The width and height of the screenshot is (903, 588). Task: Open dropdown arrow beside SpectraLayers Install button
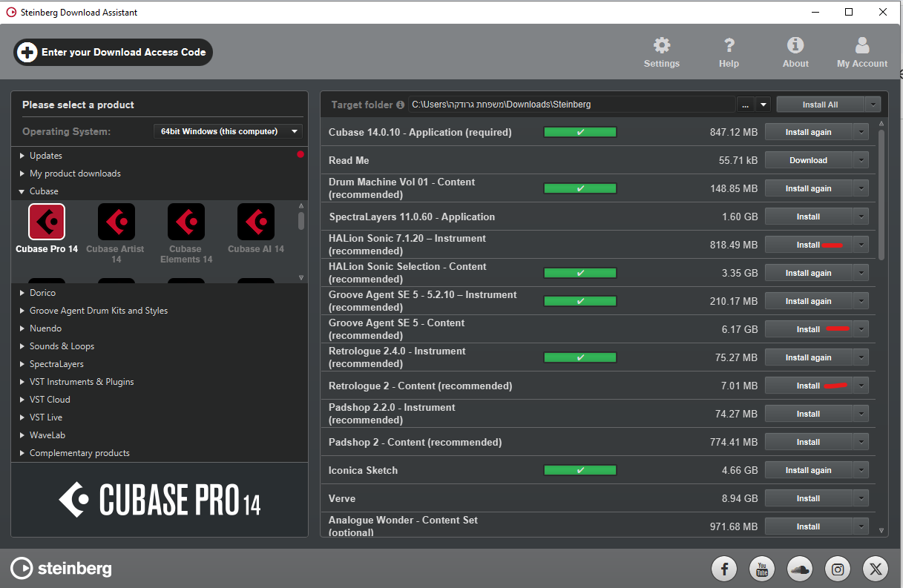pyautogui.click(x=861, y=217)
